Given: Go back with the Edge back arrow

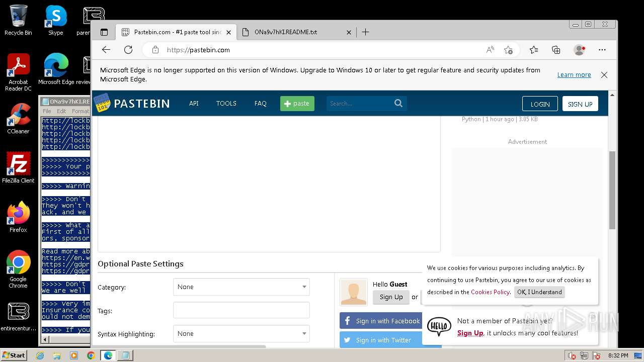Looking at the screenshot, I should point(106,50).
